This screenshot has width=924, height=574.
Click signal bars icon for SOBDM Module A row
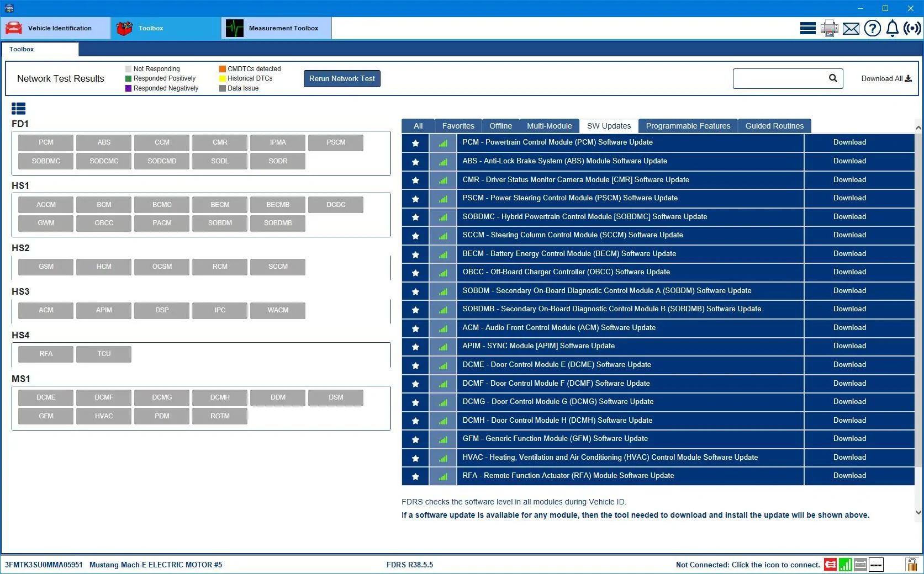tap(443, 291)
